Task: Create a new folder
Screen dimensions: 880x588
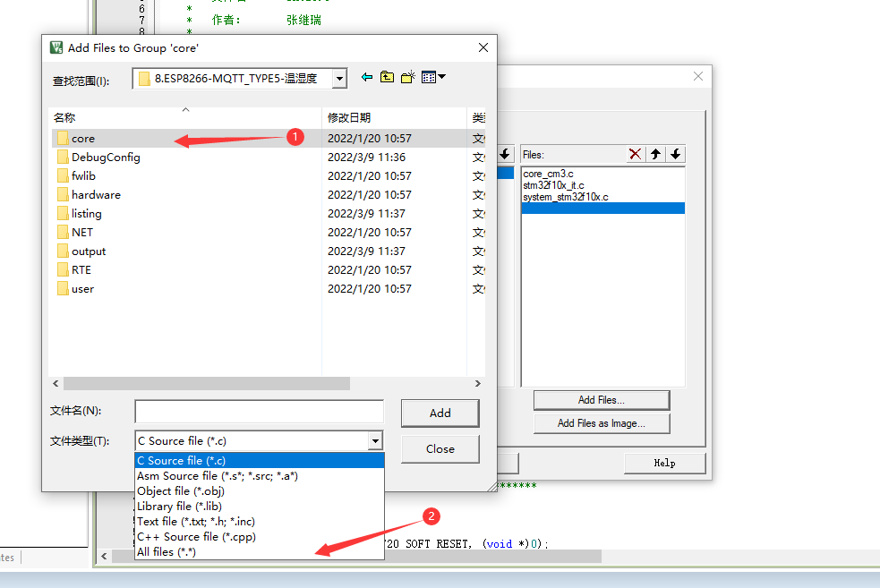Action: [408, 77]
